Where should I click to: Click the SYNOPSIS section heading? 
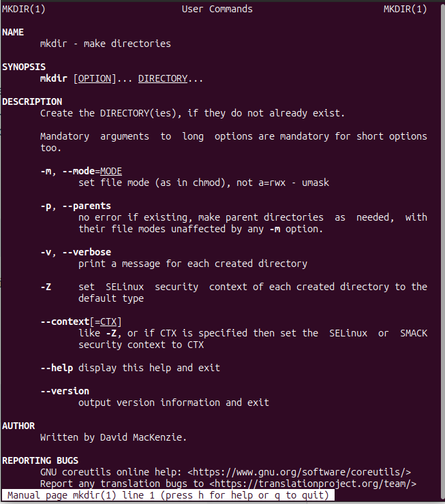(x=24, y=67)
